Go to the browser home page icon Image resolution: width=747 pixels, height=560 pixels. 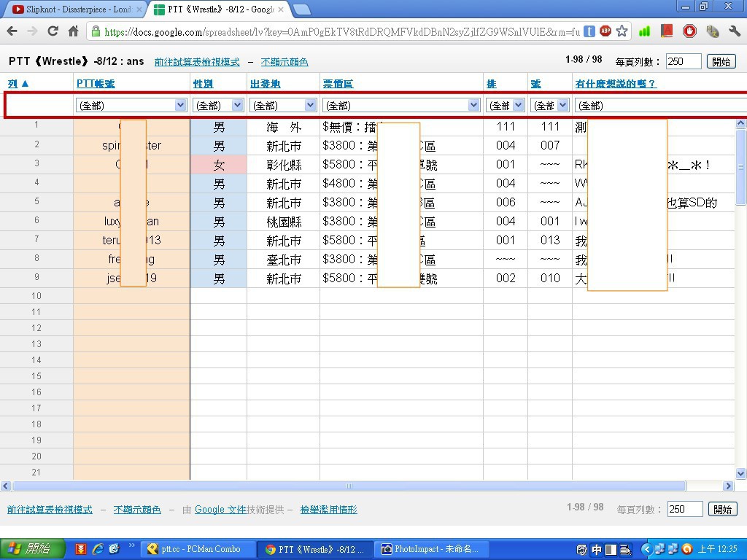pos(73,31)
